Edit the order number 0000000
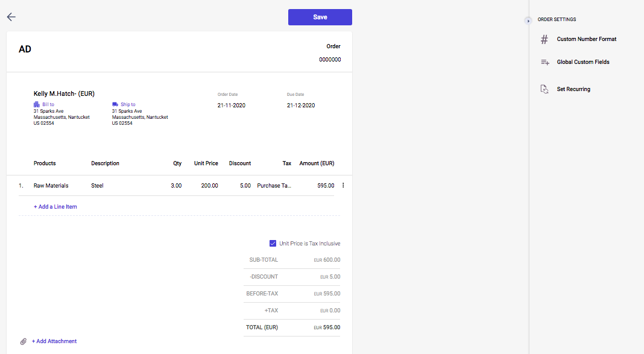This screenshot has height=354, width=644. pyautogui.click(x=330, y=59)
